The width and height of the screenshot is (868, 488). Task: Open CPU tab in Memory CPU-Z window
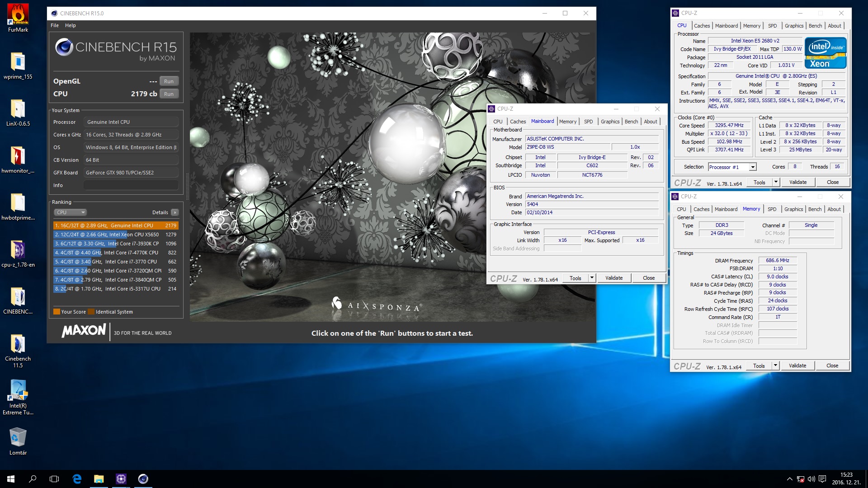tap(681, 209)
